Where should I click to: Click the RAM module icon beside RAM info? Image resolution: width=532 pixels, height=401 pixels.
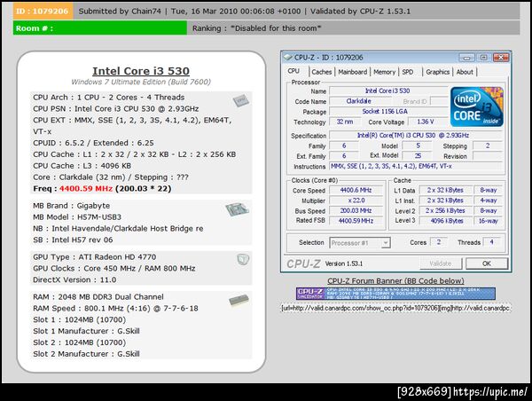(239, 300)
